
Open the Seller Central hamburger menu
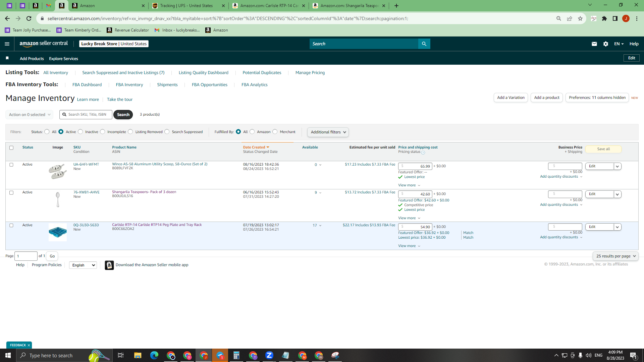7,44
